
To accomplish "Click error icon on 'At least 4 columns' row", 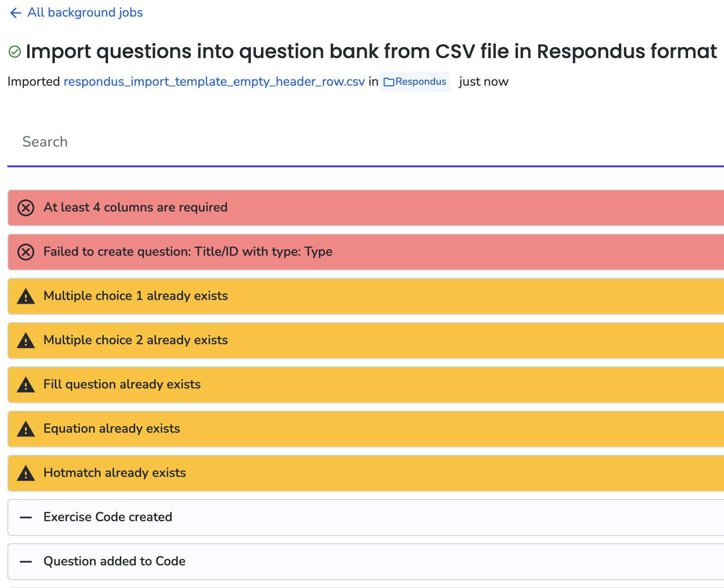I will 26,208.
